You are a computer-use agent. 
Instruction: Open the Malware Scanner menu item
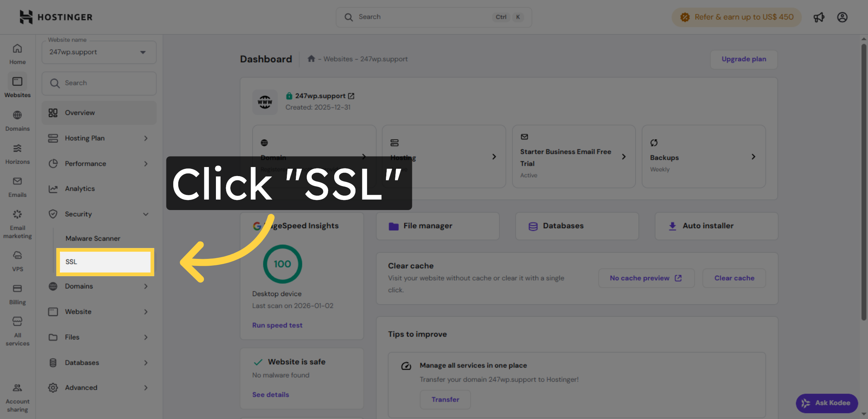[x=93, y=238]
